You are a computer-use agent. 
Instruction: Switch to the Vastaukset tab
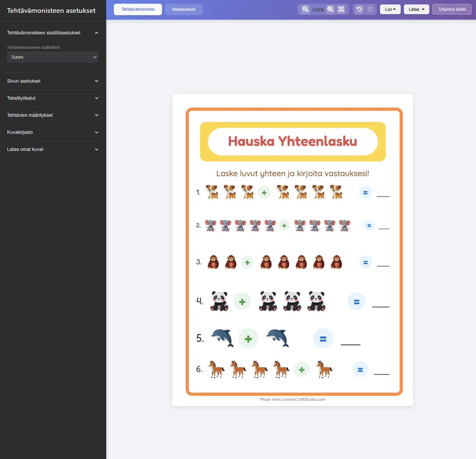184,9
